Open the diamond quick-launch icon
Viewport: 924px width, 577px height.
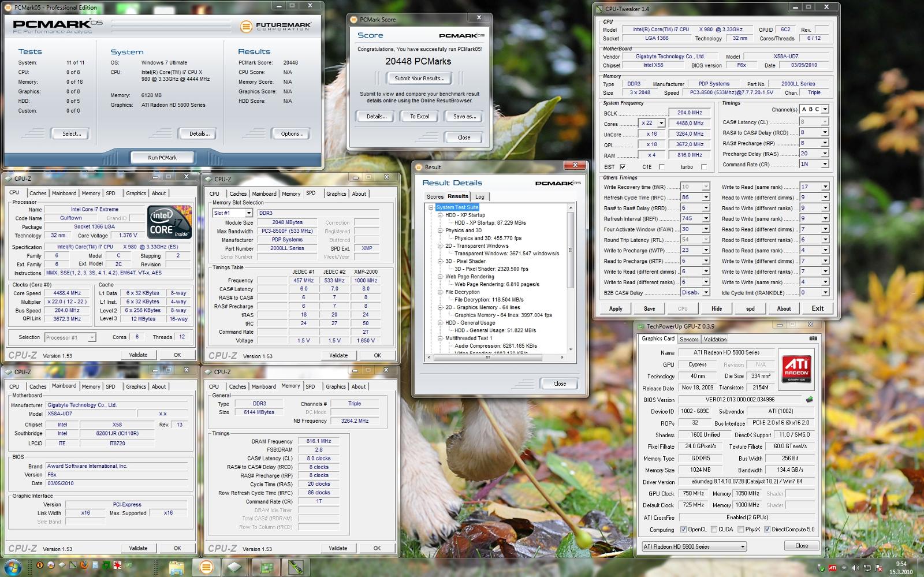coord(62,565)
